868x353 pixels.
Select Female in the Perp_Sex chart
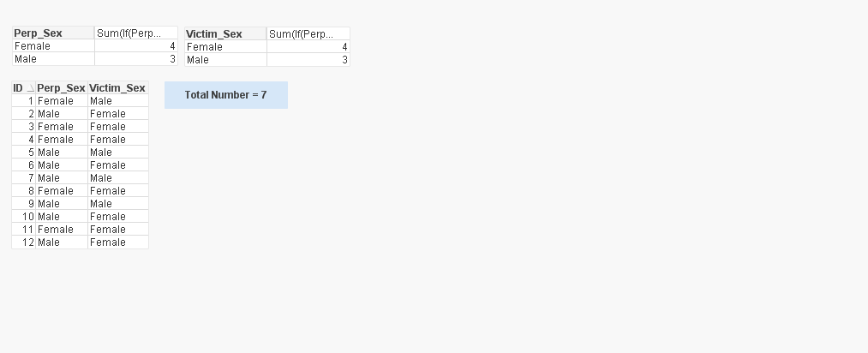33,46
